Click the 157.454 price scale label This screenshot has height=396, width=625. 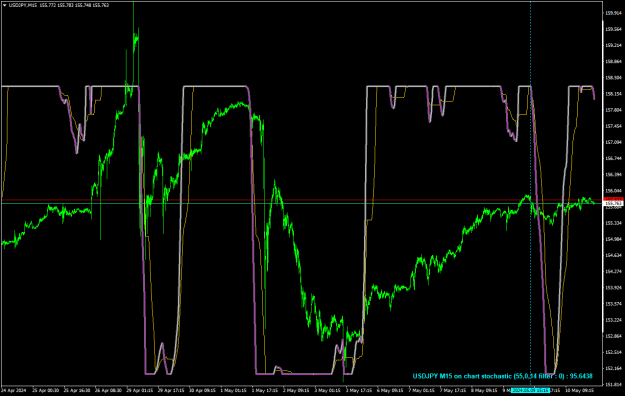[x=614, y=126]
